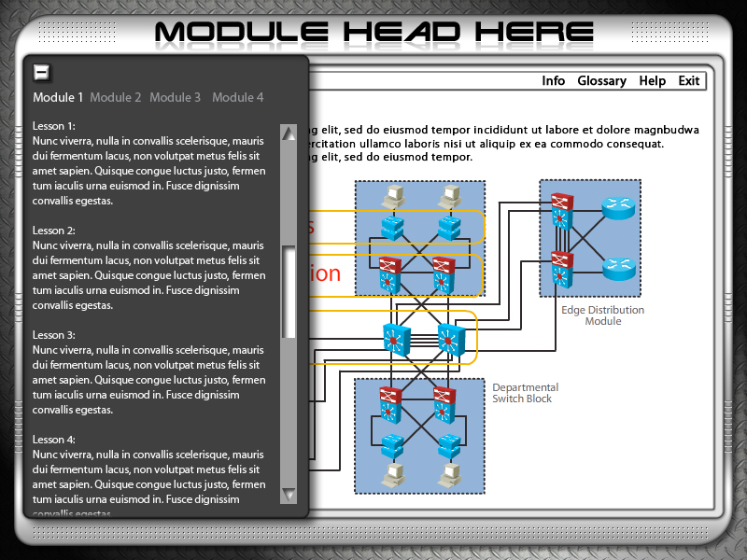Viewport: 747px width, 560px height.
Task: Select the Module 4 tab
Action: click(237, 97)
